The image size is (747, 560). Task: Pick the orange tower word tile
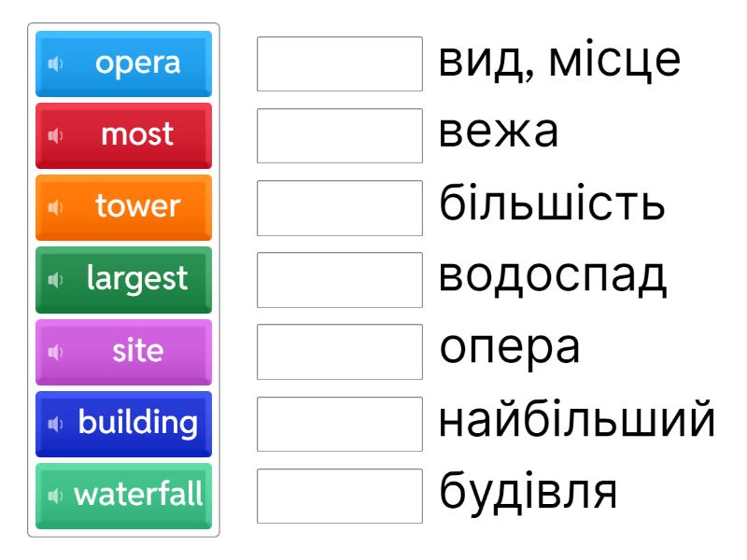[x=137, y=207]
